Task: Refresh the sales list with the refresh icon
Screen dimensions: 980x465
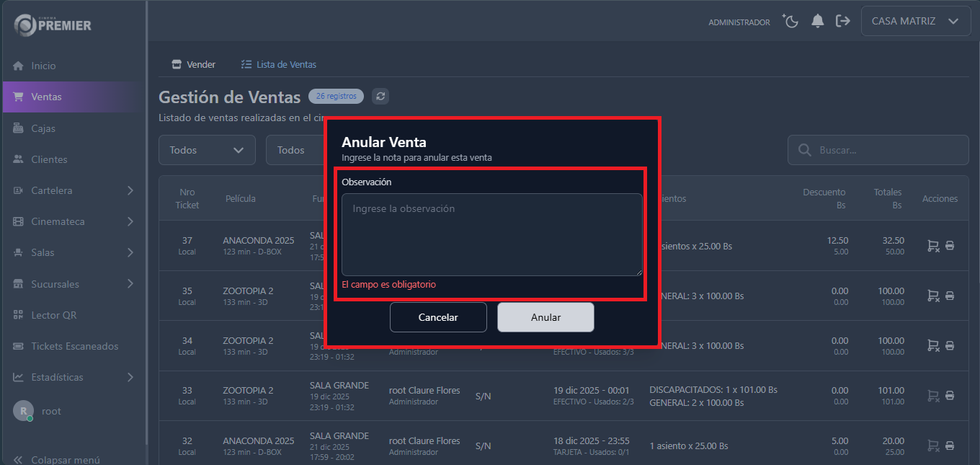Action: coord(380,96)
